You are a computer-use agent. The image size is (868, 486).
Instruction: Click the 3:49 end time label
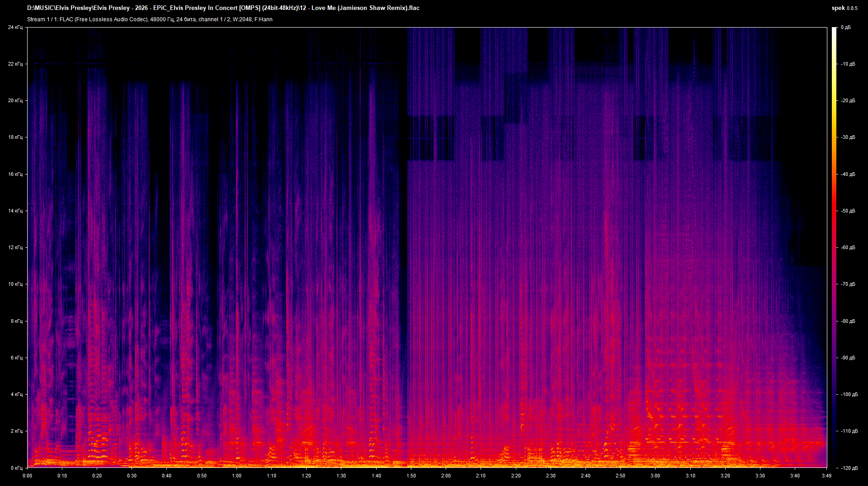pos(827,476)
